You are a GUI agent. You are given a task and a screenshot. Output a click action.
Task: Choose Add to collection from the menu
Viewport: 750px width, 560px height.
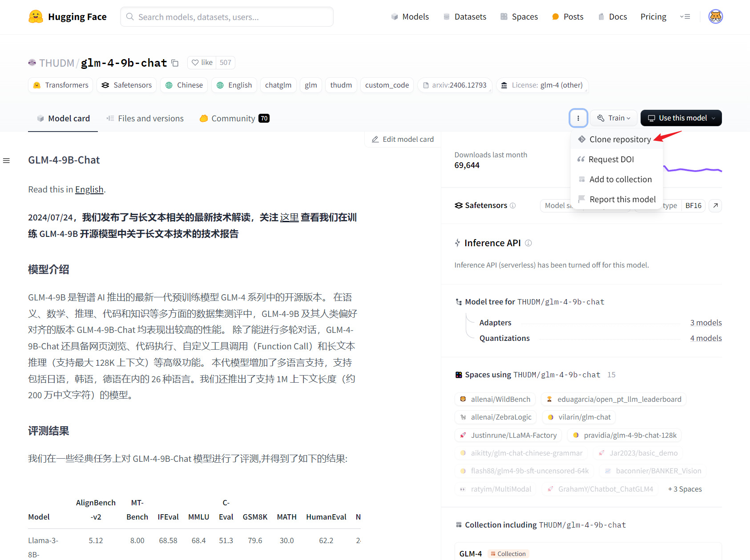click(621, 179)
